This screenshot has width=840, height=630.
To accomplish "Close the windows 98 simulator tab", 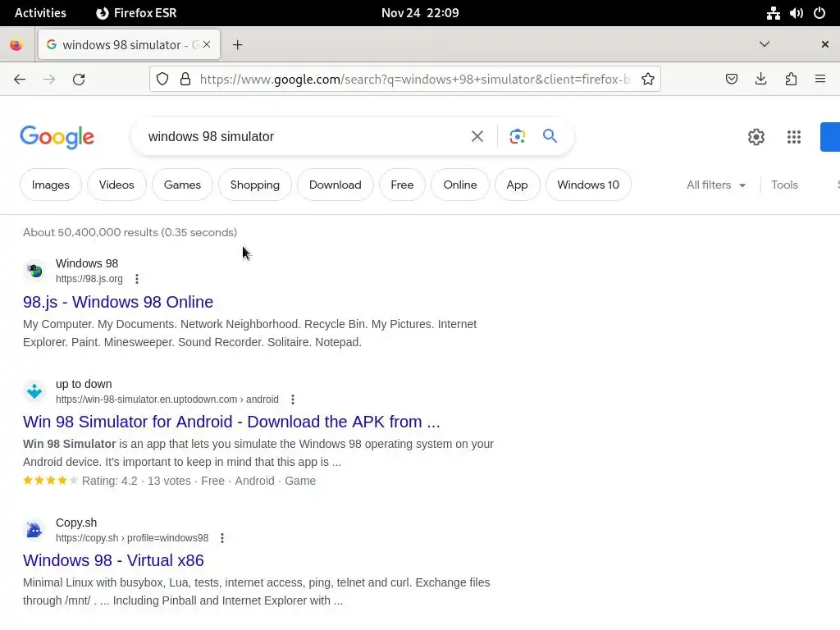I will coord(207,45).
